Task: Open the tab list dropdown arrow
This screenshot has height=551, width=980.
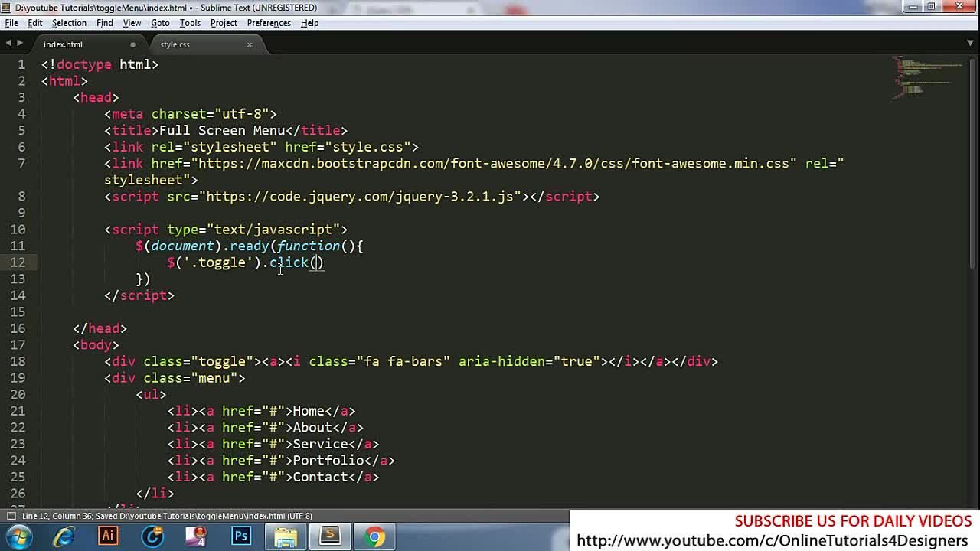Action: pyautogui.click(x=970, y=44)
